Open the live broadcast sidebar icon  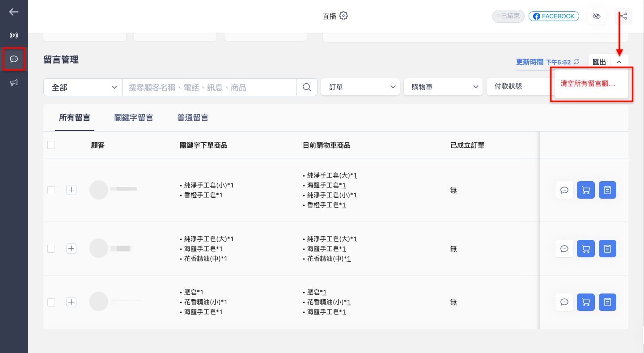[14, 35]
